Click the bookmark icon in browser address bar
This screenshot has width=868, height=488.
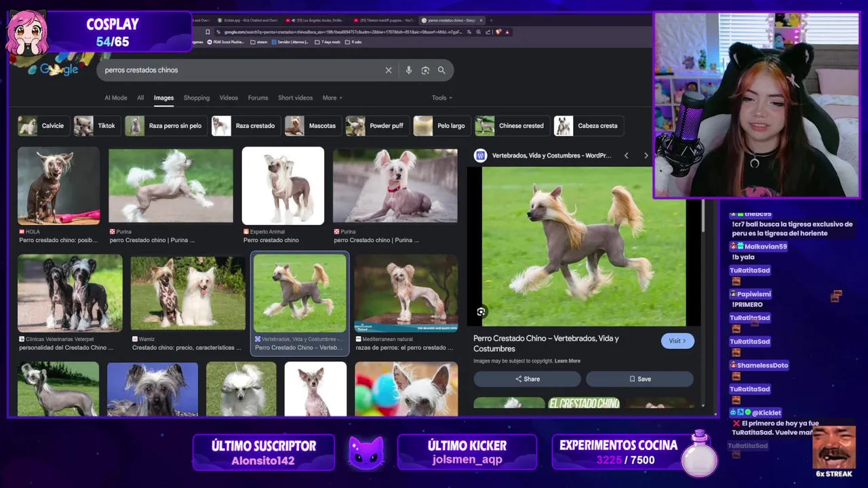(208, 32)
